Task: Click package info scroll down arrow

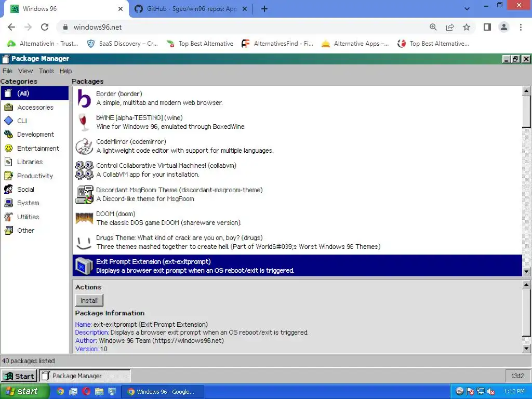Action: 526,349
